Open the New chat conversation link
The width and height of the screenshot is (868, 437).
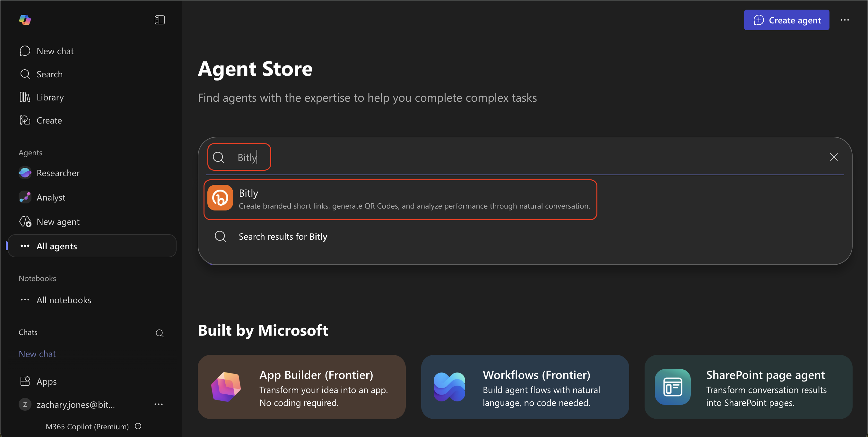coord(38,354)
